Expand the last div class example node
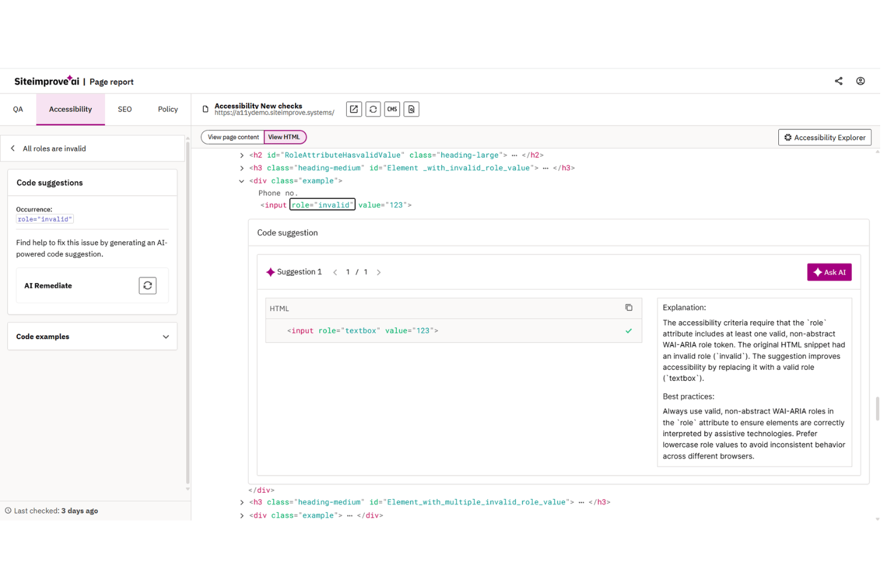This screenshot has width=882, height=588. click(241, 516)
